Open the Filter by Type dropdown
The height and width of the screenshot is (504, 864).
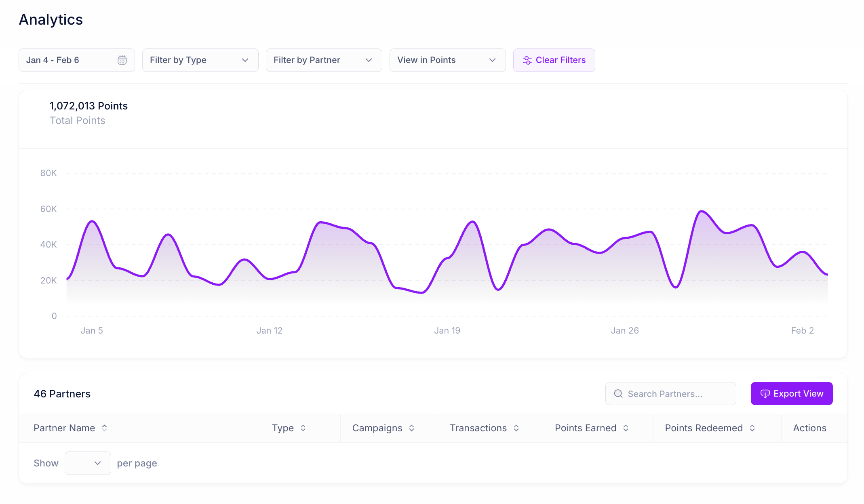[200, 60]
